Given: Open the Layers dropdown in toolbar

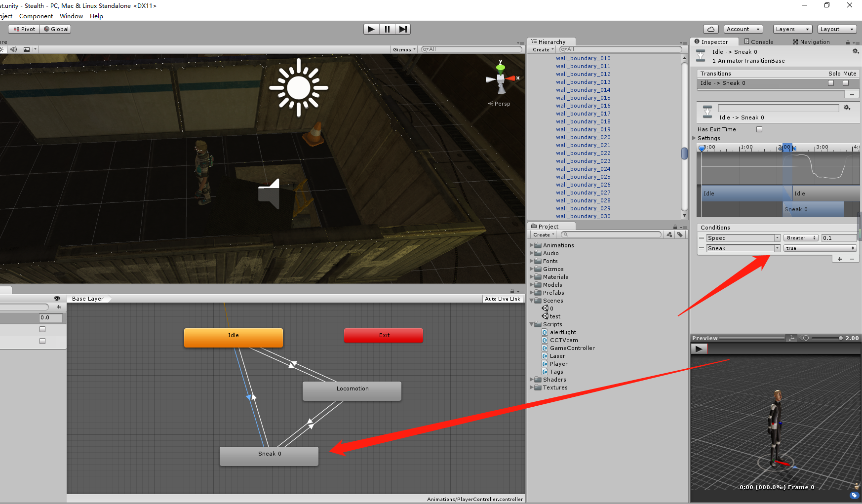Looking at the screenshot, I should coord(792,29).
